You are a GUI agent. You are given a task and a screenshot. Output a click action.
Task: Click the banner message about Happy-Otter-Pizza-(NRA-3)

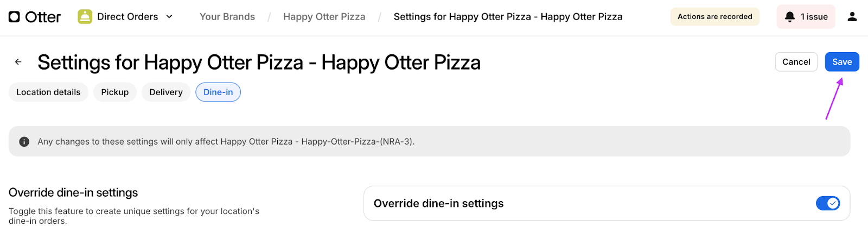226,142
